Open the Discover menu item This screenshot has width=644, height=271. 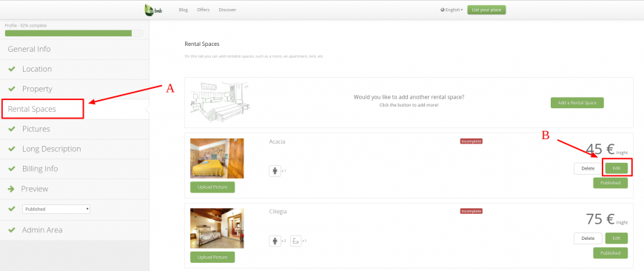227,10
